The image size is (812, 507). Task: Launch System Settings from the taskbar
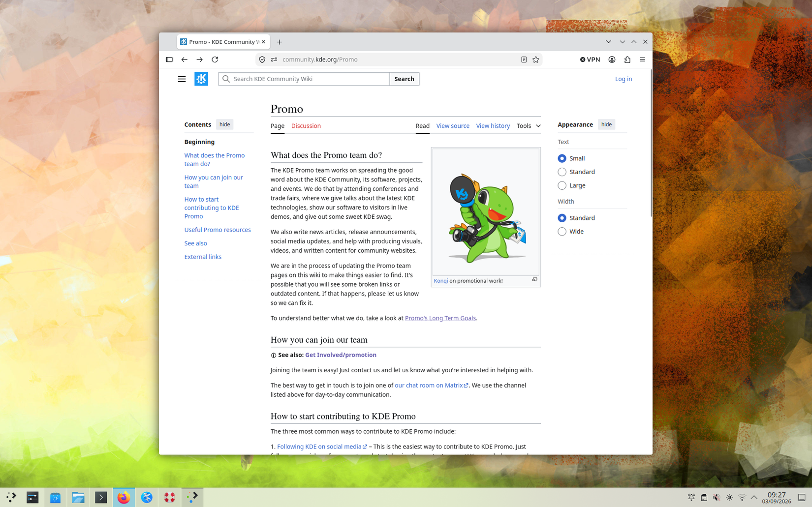(x=32, y=497)
